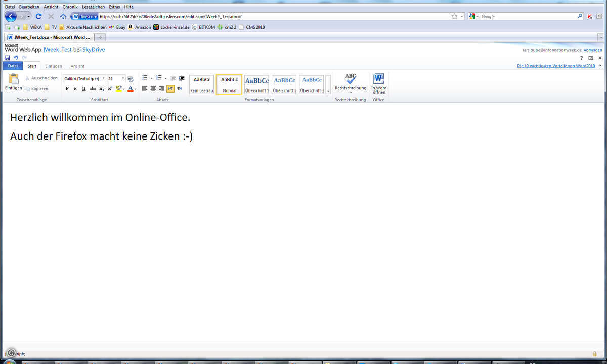Switch to the Einfügen ribbon tab
The width and height of the screenshot is (607, 364).
(54, 66)
